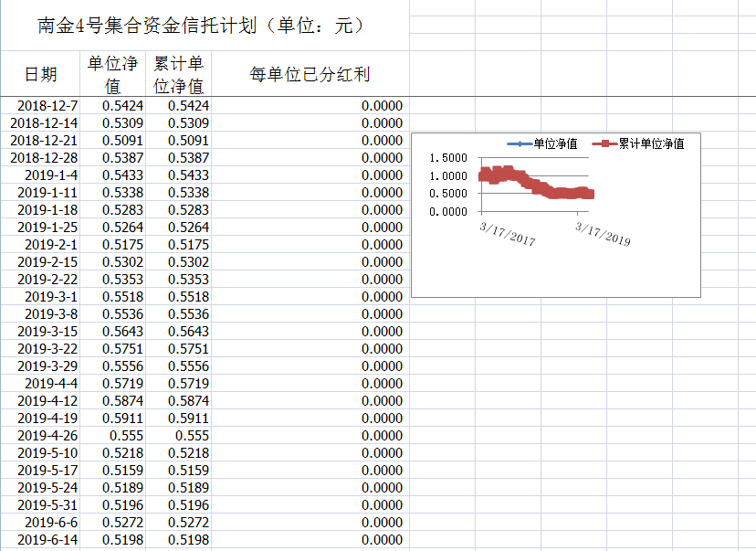Select date cell 2018-12-14
The width and height of the screenshot is (756, 551).
coord(40,123)
